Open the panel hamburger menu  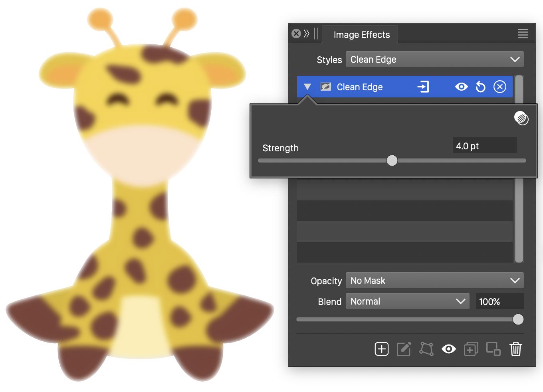(x=523, y=34)
